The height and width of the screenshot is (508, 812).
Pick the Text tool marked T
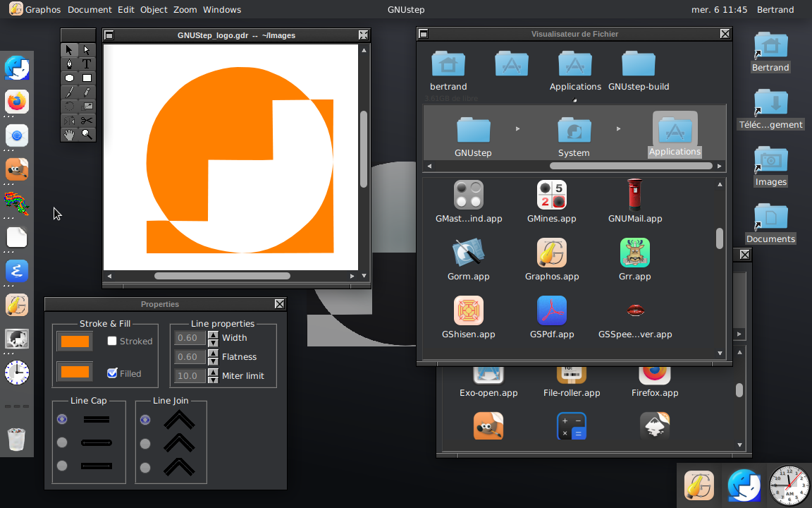point(87,64)
